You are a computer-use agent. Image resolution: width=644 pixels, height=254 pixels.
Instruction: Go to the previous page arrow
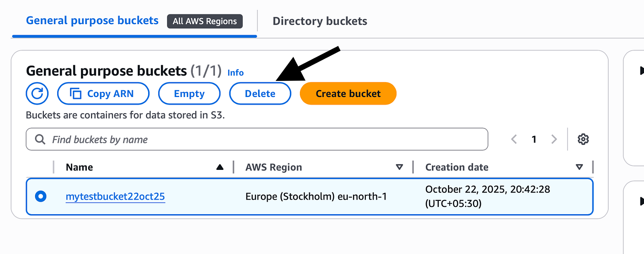[x=514, y=139]
